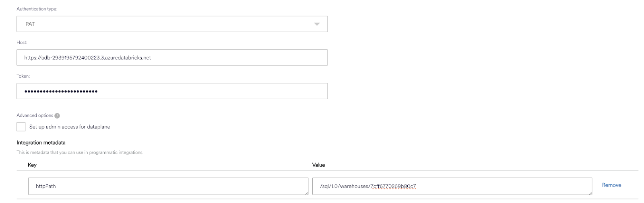This screenshot has width=644, height=203.
Task: Open the Authentication type dropdown arrow
Action: point(317,24)
